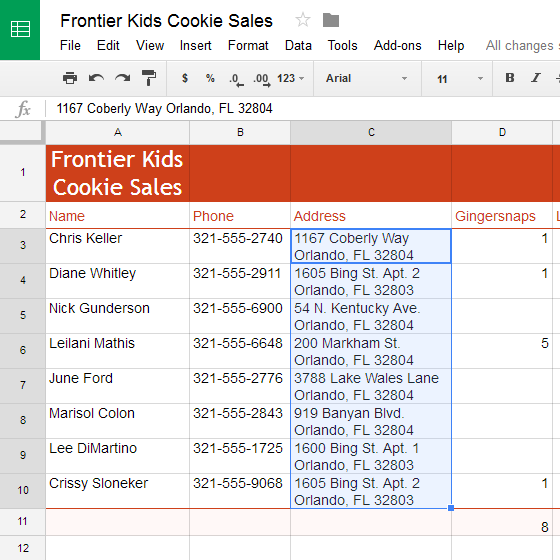The image size is (560, 560).
Task: Select column C header
Action: 371,132
